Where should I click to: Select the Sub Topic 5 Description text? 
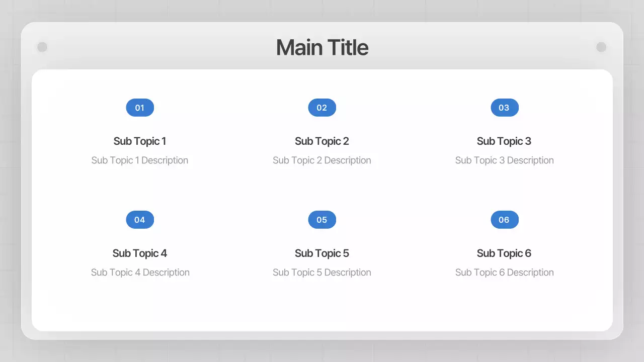pos(322,273)
